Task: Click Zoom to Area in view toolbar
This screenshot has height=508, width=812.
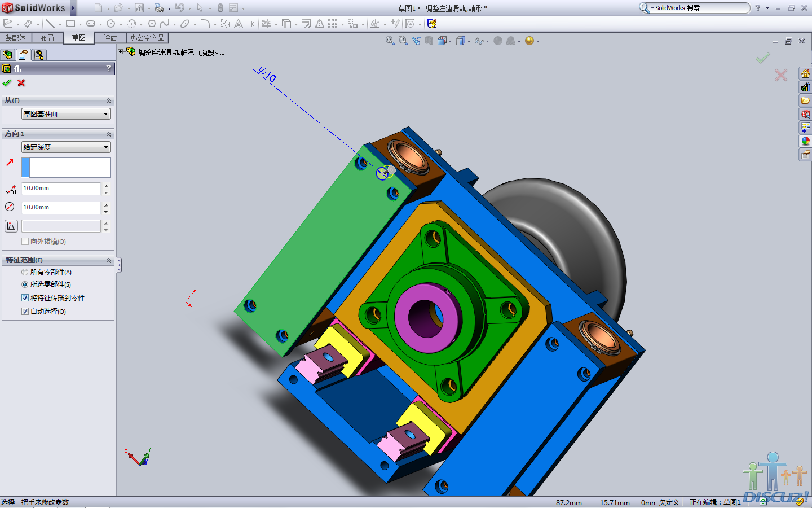Action: 403,41
